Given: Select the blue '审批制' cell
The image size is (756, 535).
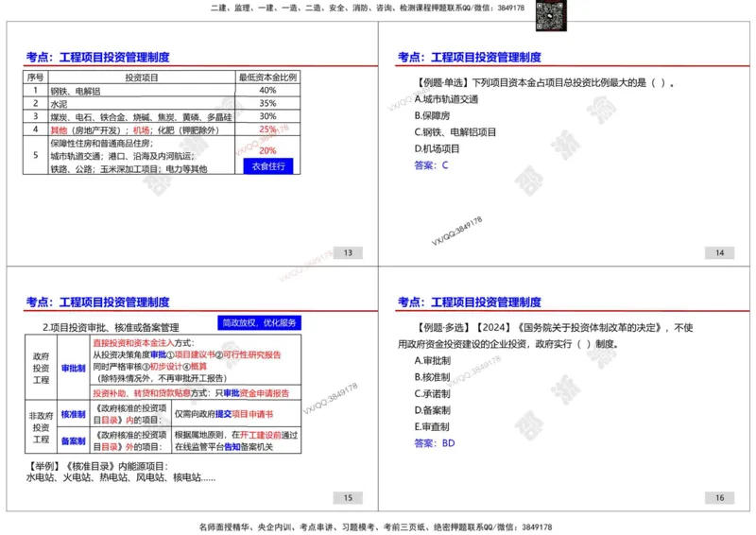Looking at the screenshot, I should 74,368.
